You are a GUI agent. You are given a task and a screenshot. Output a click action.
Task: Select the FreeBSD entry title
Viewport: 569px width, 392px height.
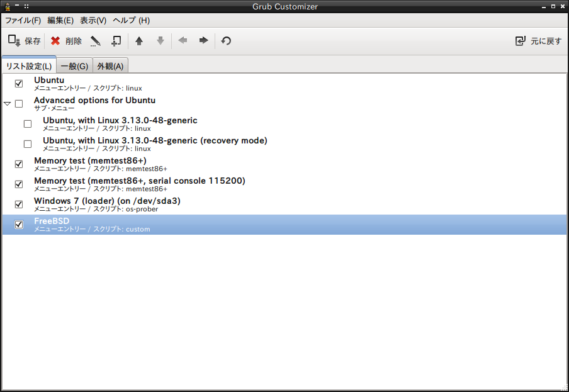(x=52, y=221)
